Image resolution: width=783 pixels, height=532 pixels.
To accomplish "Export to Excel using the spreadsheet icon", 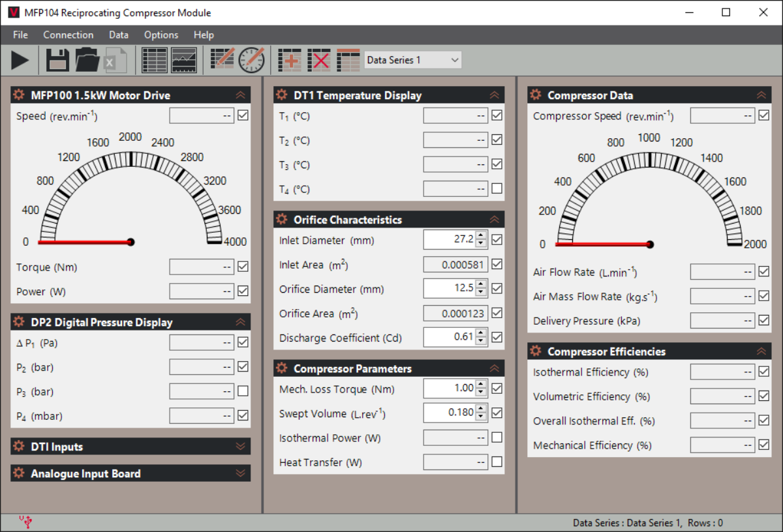I will coord(115,60).
